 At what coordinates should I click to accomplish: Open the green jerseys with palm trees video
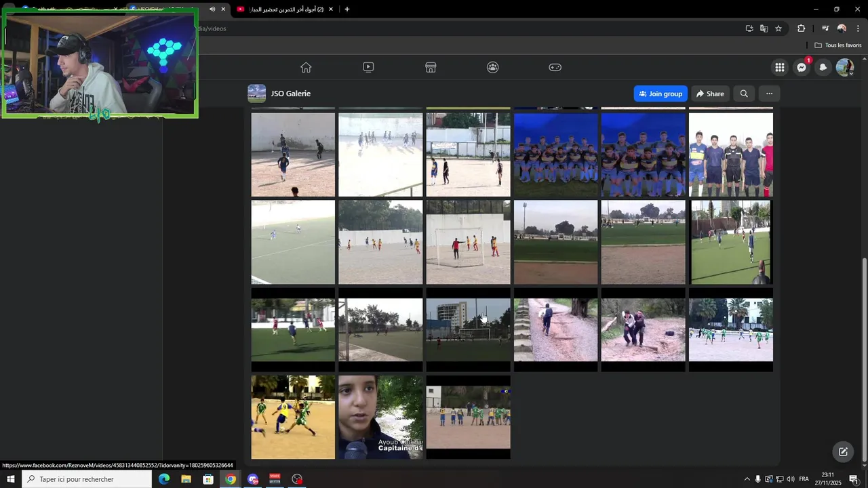(x=731, y=329)
